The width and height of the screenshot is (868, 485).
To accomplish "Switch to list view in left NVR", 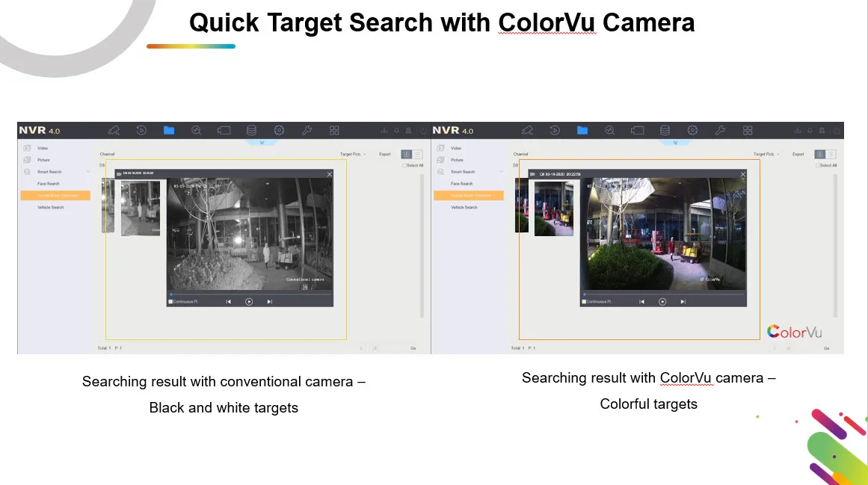I will pyautogui.click(x=417, y=154).
